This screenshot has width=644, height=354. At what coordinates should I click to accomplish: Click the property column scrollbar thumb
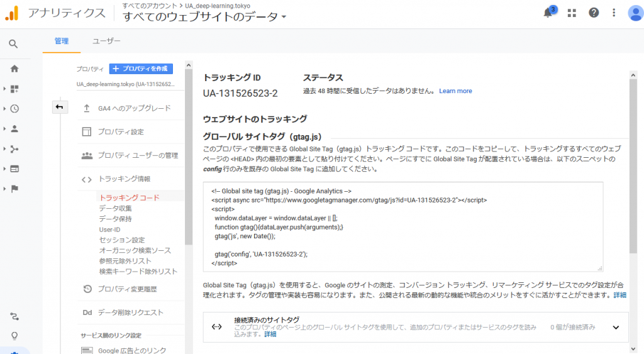coord(189,157)
